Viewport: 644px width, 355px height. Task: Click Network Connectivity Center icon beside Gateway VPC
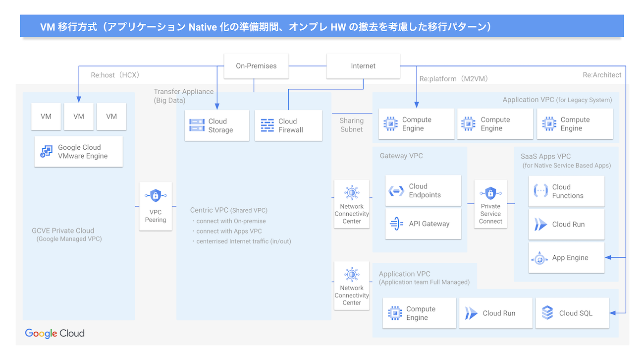point(352,192)
